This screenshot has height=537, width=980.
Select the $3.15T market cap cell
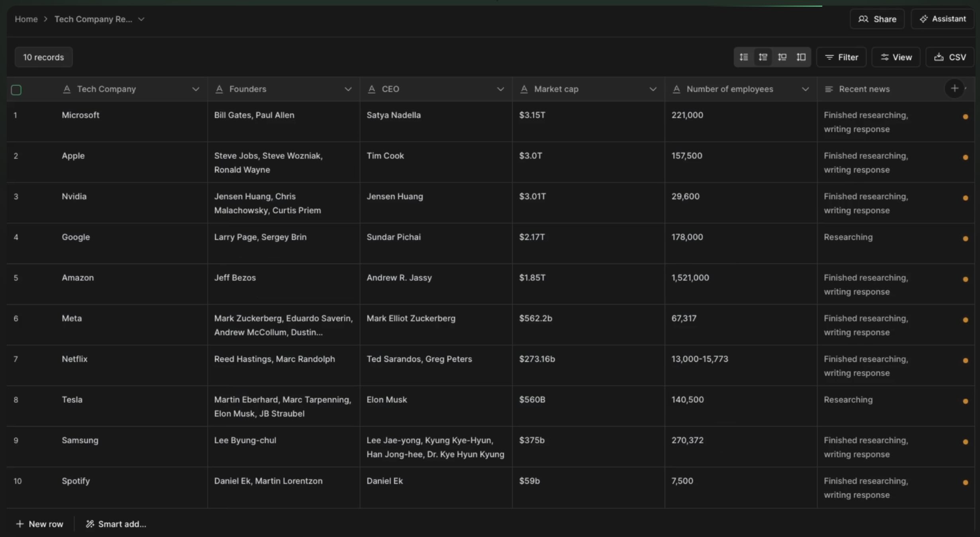coord(588,122)
